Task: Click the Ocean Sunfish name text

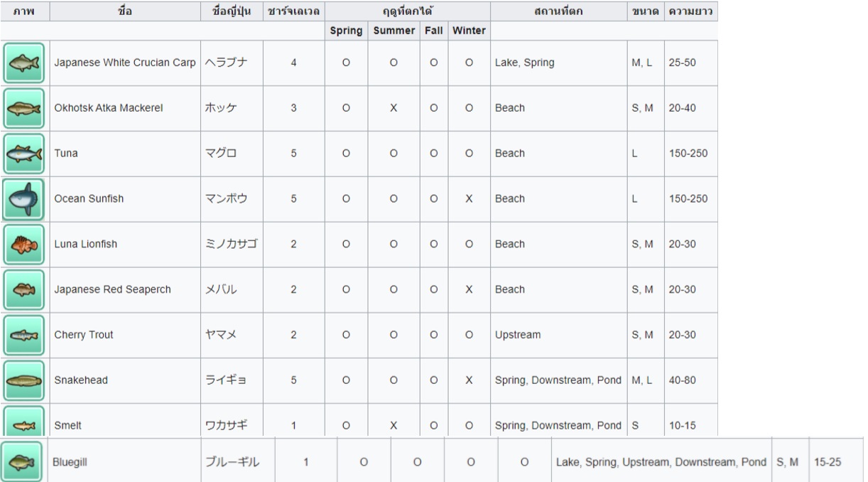Action: tap(89, 199)
